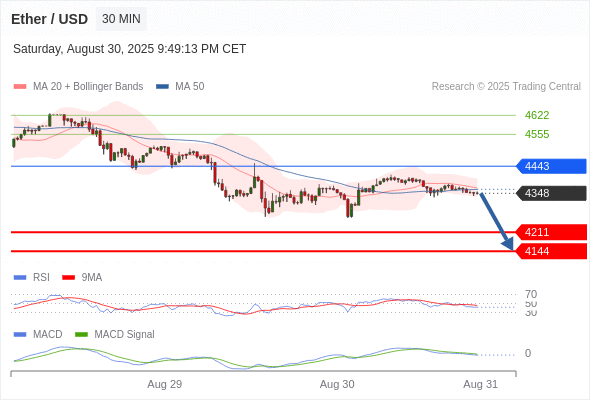Click the blue 4443 pivot price label
590x400 pixels.
pyautogui.click(x=551, y=166)
